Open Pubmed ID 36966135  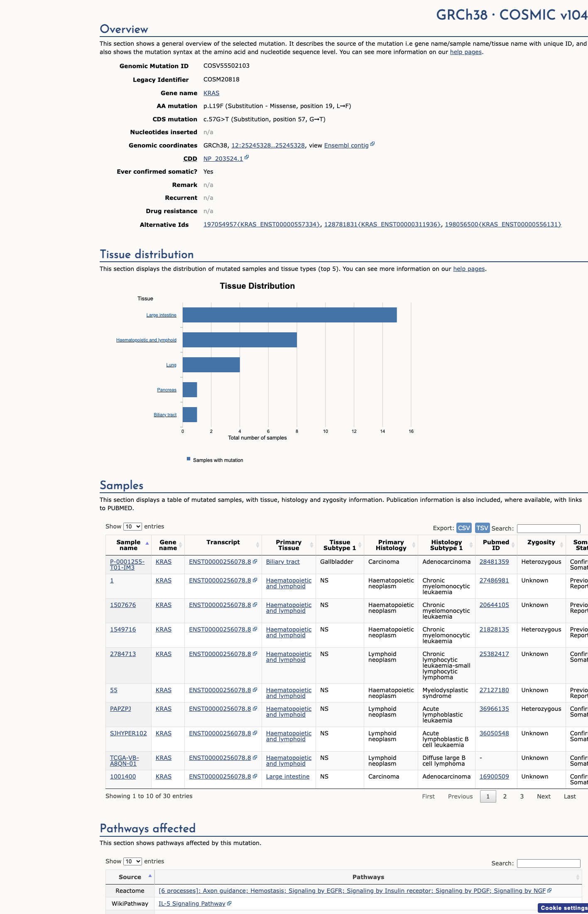[494, 709]
